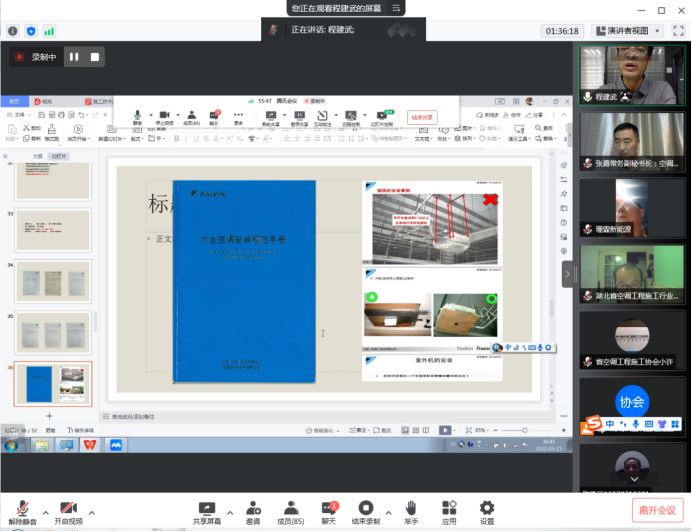Open the blue security shield icon
This screenshot has width=692, height=532.
point(31,31)
